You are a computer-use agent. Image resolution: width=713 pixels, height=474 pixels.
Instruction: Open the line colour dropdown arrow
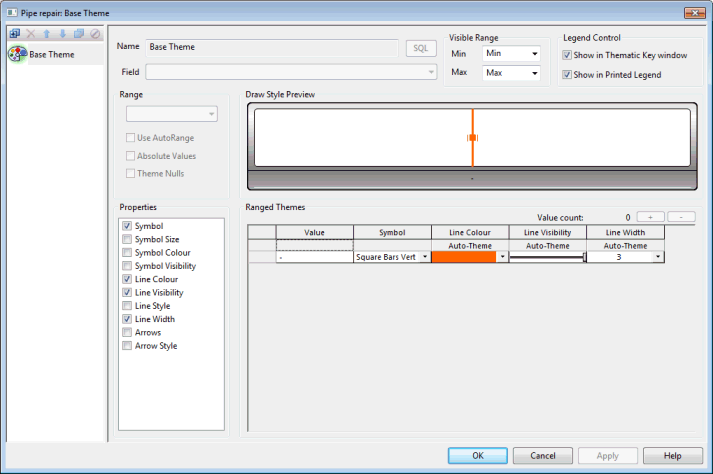502,257
